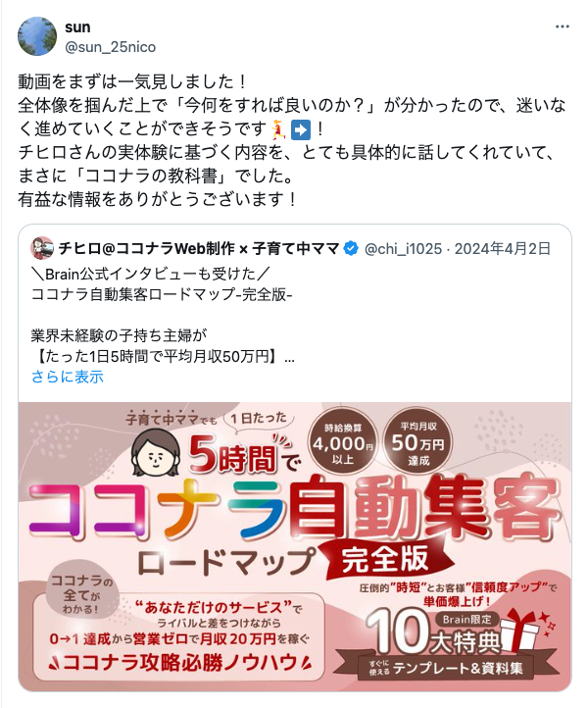Screen dimensions: 588x708
Task: Click the 時給換算4,000円 circle badge
Action: tap(343, 444)
